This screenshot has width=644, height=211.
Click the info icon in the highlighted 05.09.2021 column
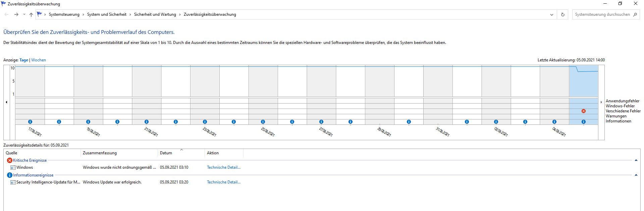pyautogui.click(x=584, y=122)
